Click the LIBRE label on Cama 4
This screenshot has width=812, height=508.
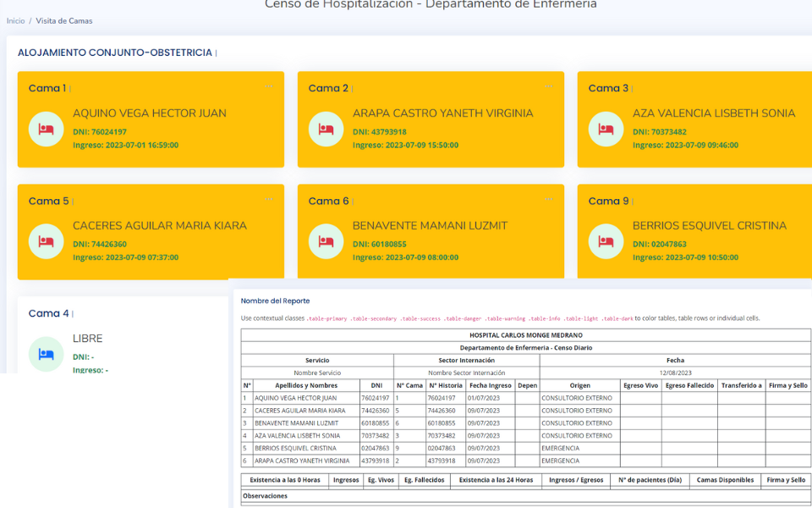click(87, 339)
